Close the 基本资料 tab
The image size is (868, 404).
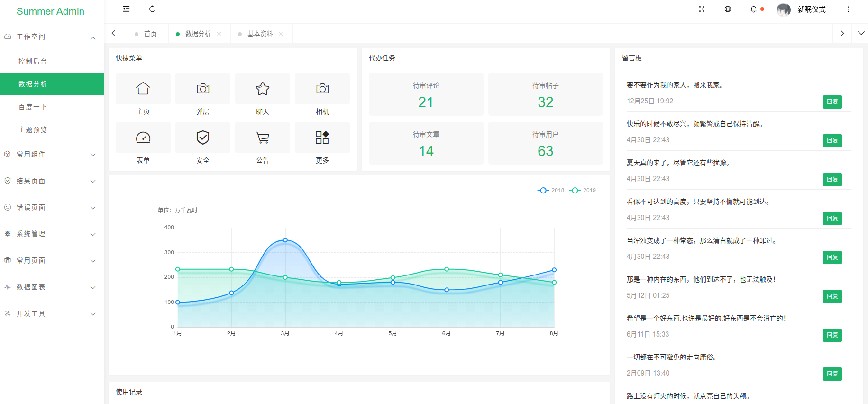coord(281,34)
